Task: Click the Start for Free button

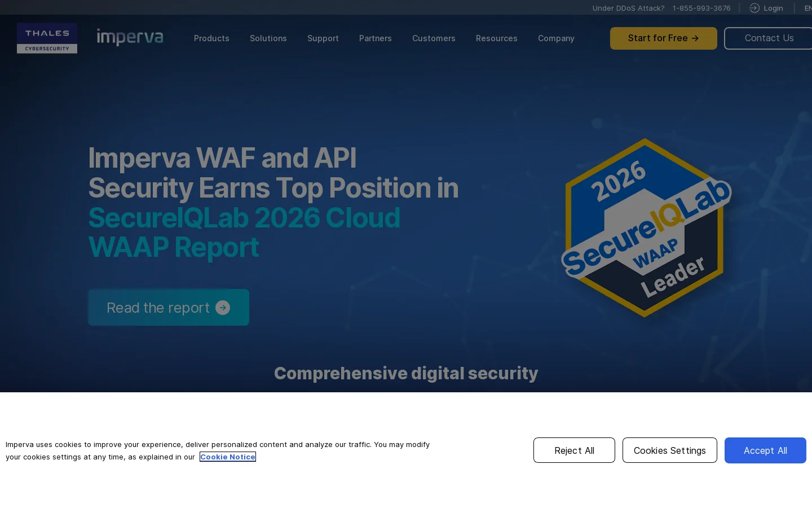Action: coord(664,38)
